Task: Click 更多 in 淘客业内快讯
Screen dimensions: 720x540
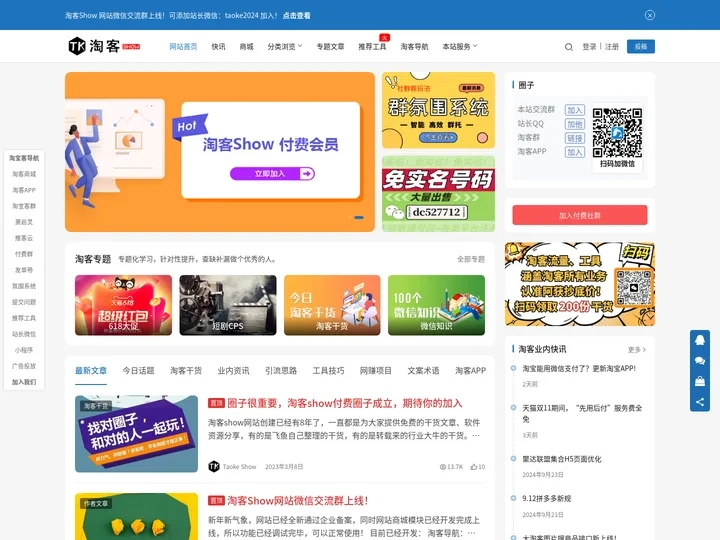Action: point(637,350)
